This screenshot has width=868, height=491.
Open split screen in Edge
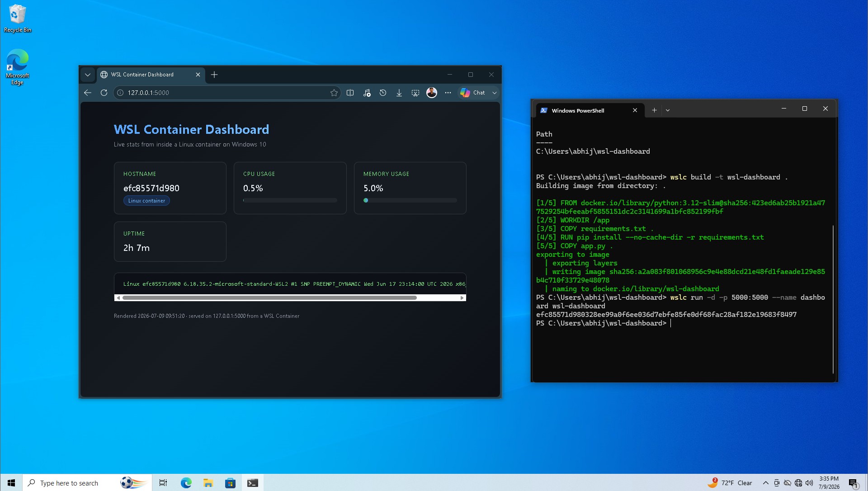tap(350, 93)
